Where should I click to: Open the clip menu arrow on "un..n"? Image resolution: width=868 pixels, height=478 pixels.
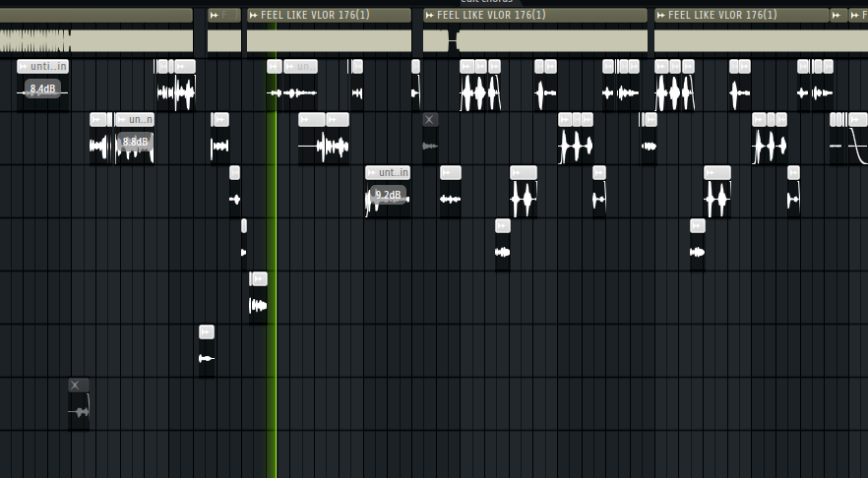pos(122,120)
